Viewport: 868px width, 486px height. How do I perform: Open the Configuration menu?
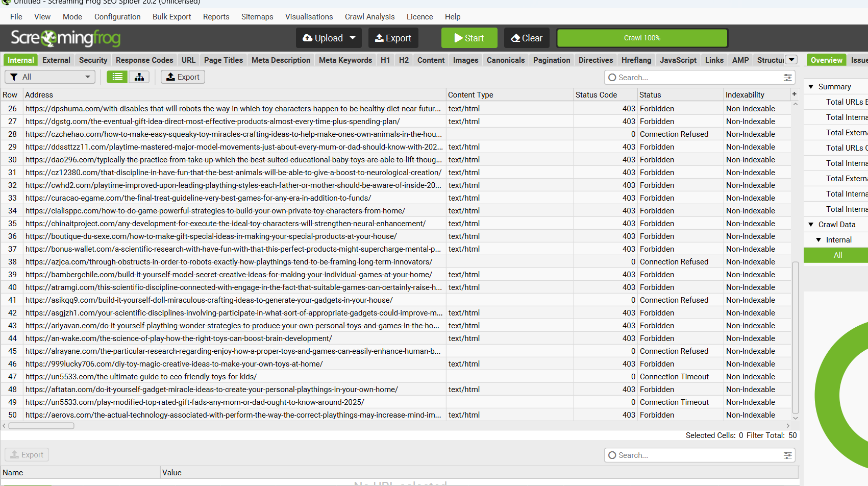(117, 17)
